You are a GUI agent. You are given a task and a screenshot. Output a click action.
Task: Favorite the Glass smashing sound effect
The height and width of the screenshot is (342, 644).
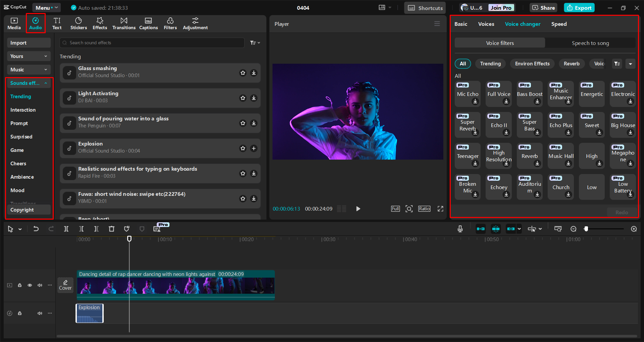point(243,73)
